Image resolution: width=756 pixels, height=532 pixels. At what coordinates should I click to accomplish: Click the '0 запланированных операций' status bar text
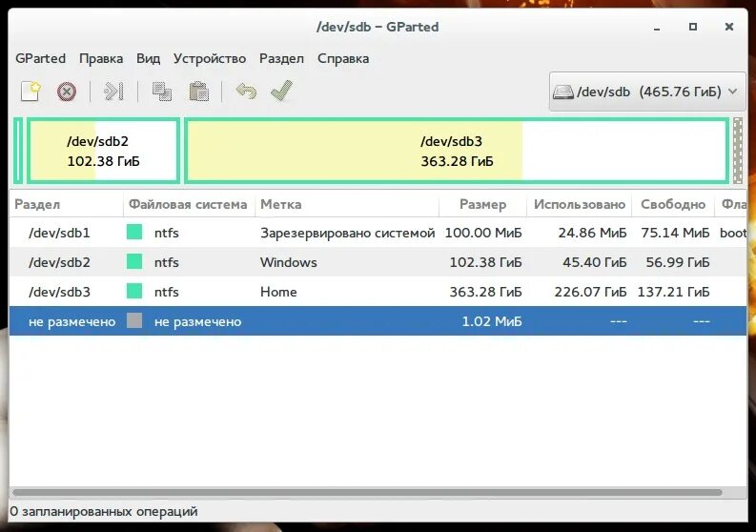pos(104,511)
